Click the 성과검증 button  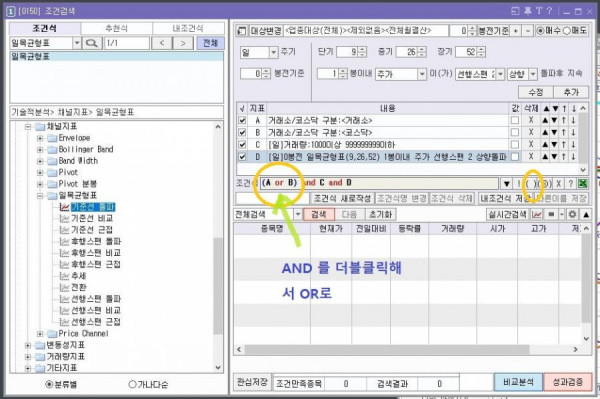point(567,382)
